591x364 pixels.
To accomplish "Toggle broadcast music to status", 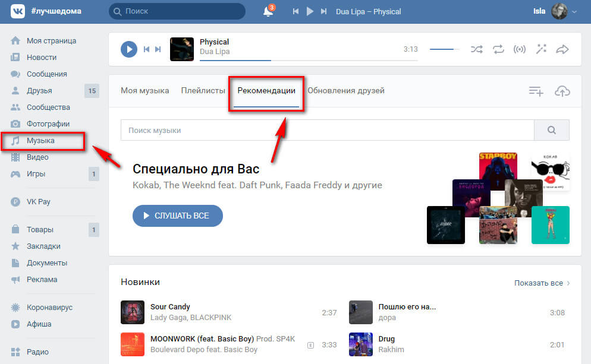I will click(520, 49).
